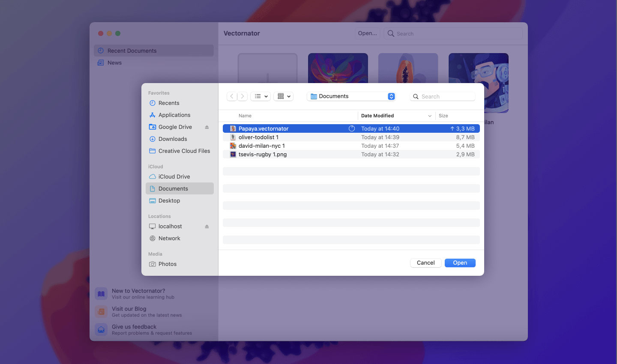The image size is (617, 364).
Task: Click the tsevis-rugby 1.png file icon
Action: click(x=233, y=154)
